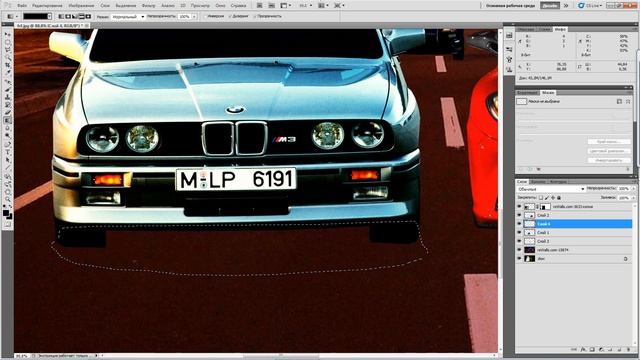Click the Link layers icon

tap(574, 349)
